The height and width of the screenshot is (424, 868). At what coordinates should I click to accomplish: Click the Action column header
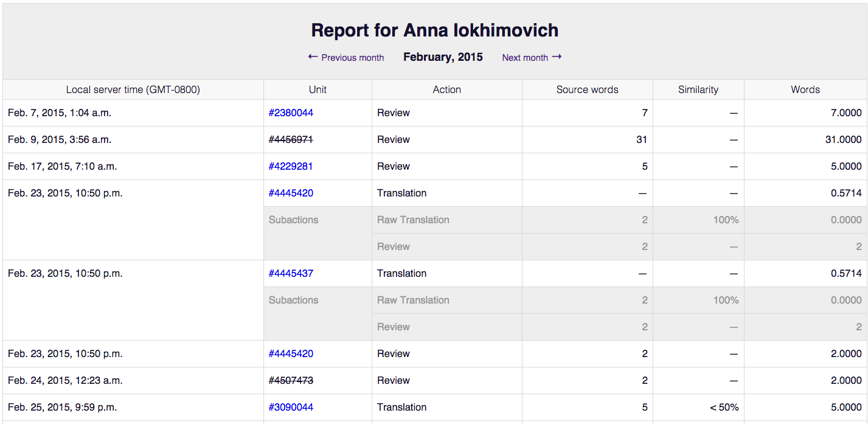[x=446, y=89]
